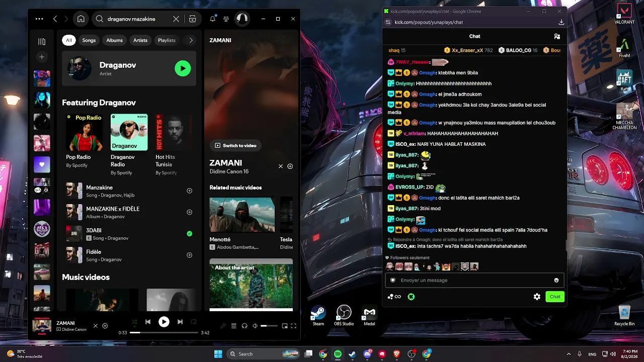Toggle shuffle in the player bar

(134, 322)
